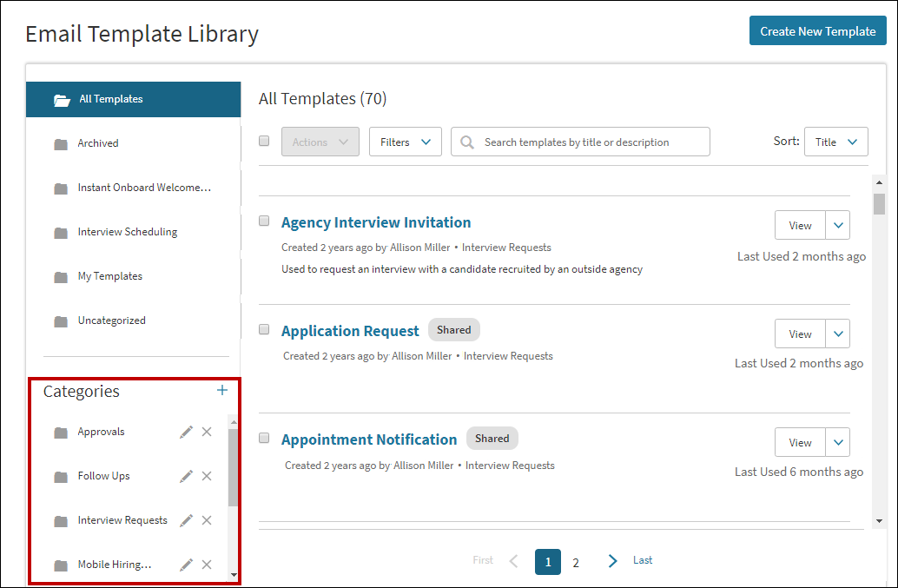
Task: Edit the Interview Requests category pencil icon
Action: 186,520
